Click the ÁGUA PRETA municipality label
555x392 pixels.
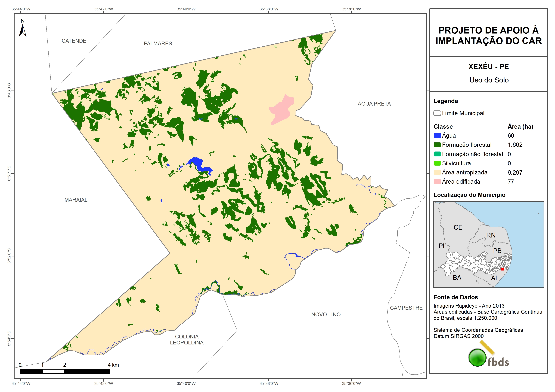point(374,104)
